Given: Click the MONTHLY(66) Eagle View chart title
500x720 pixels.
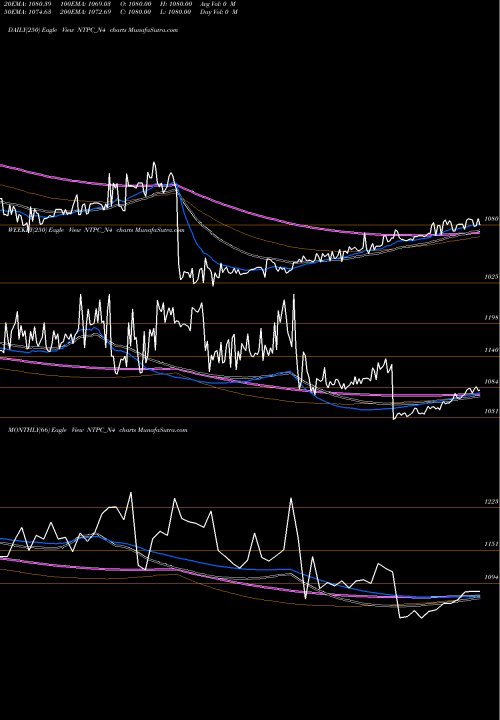Looking at the screenshot, I should [x=97, y=430].
